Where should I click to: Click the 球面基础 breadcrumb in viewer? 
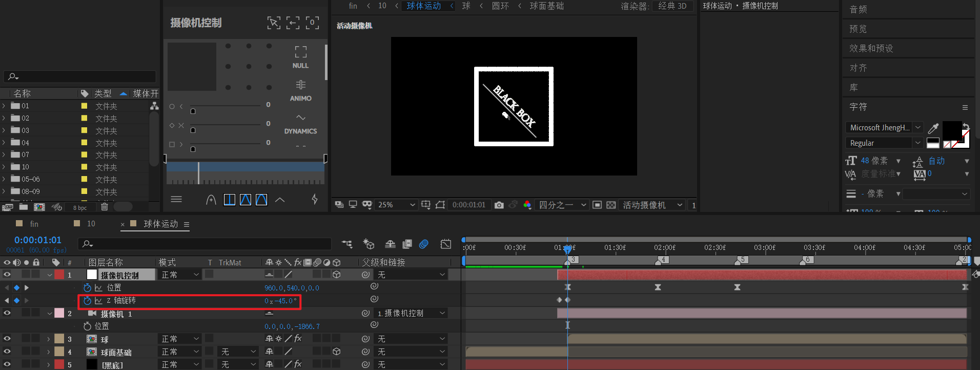(546, 6)
